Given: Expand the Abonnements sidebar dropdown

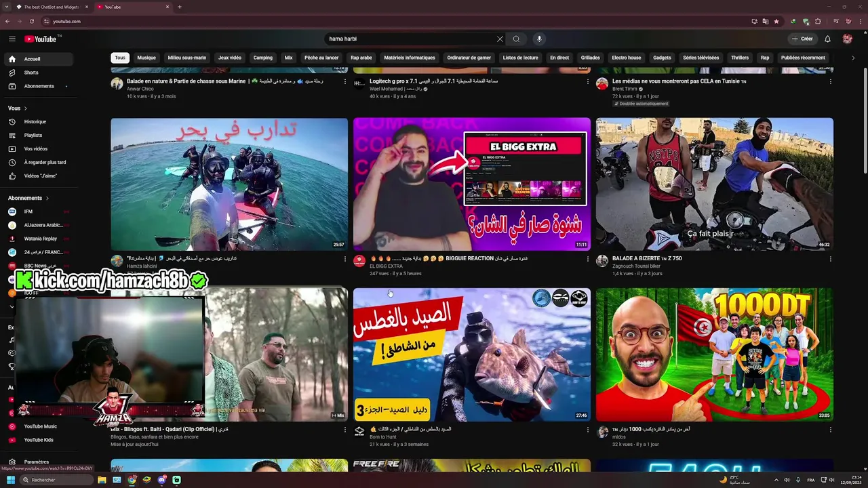Looking at the screenshot, I should [x=66, y=86].
